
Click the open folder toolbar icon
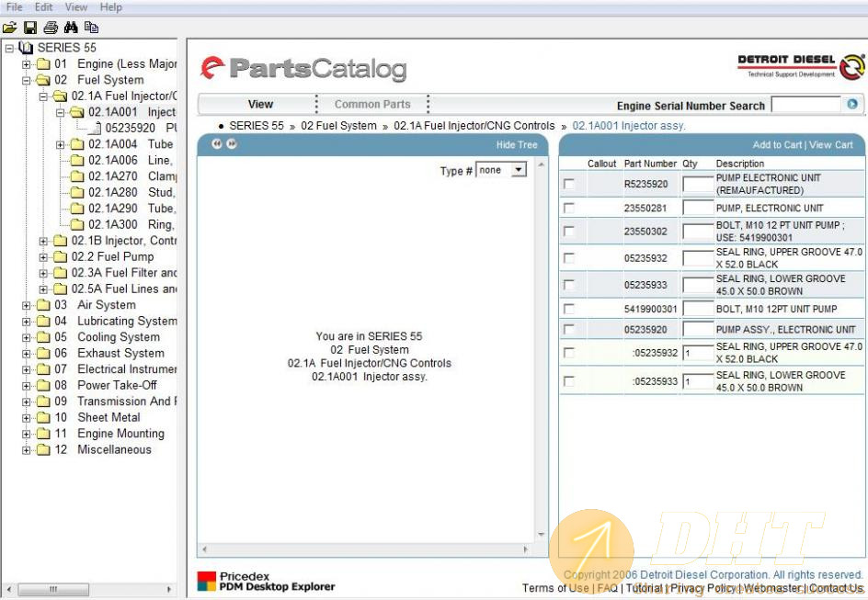tap(9, 27)
